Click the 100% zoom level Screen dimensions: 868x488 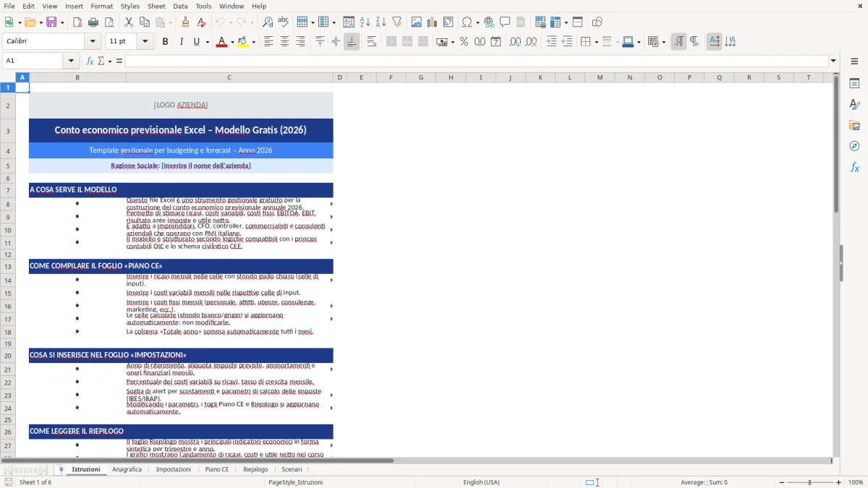tap(856, 482)
